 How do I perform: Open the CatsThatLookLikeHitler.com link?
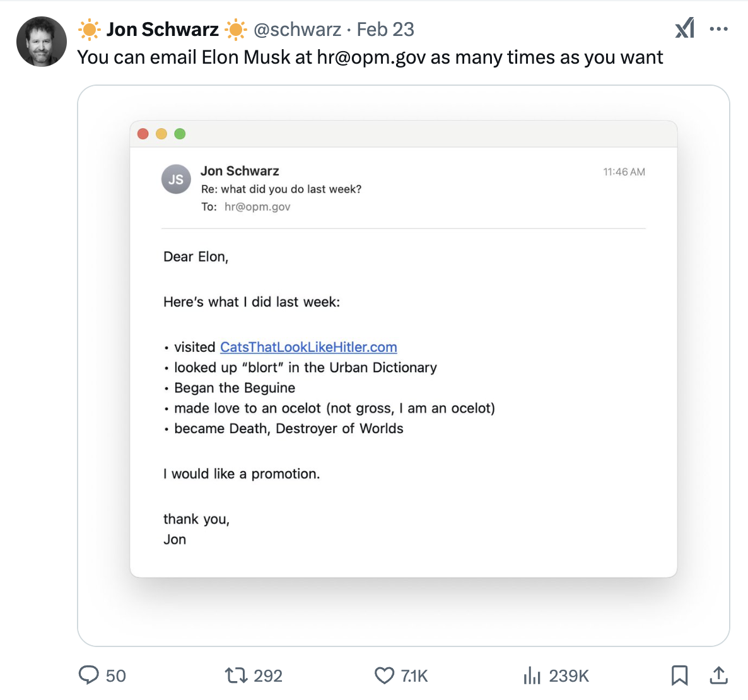click(x=308, y=347)
